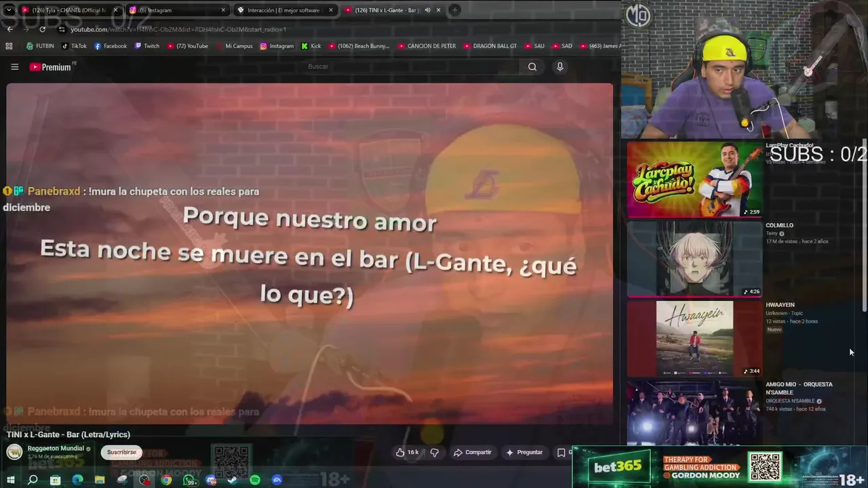Go back with browser back arrow

pos(9,29)
